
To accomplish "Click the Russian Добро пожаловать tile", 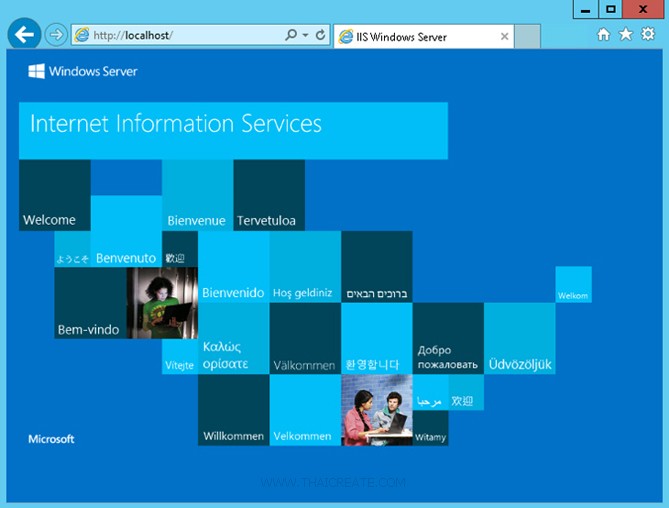I will tap(448, 339).
